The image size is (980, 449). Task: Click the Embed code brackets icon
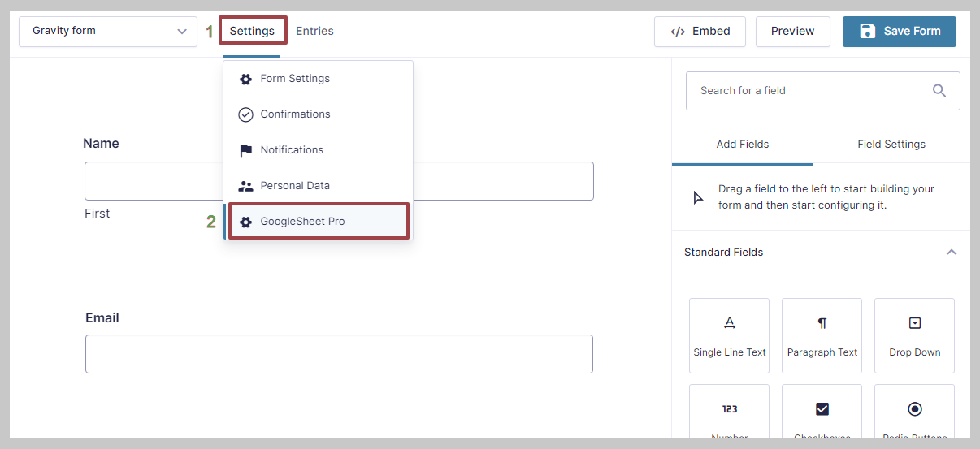click(678, 32)
